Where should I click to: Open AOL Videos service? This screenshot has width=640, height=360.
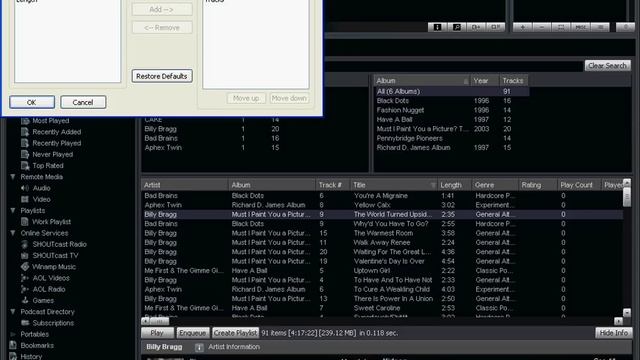51,278
